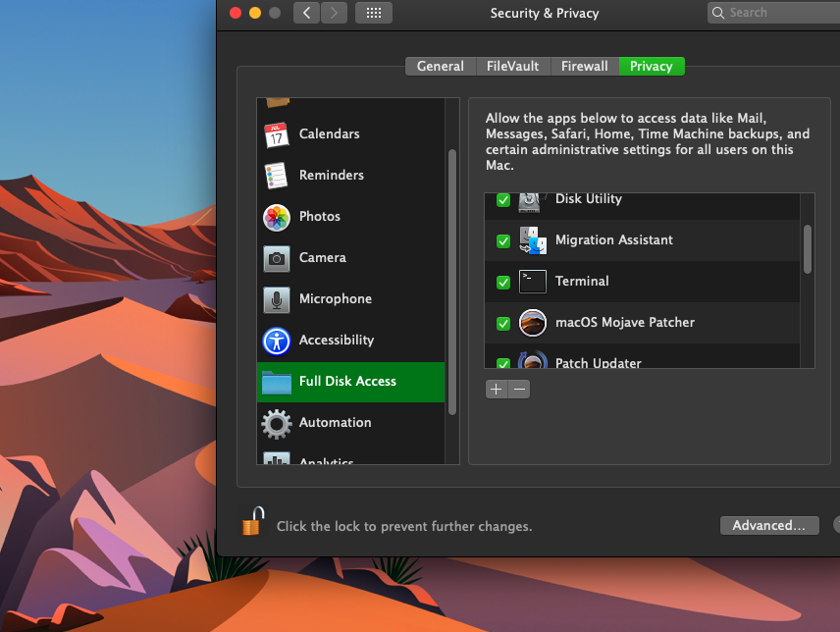
Task: Select the Disk Utility row label
Action: click(588, 199)
